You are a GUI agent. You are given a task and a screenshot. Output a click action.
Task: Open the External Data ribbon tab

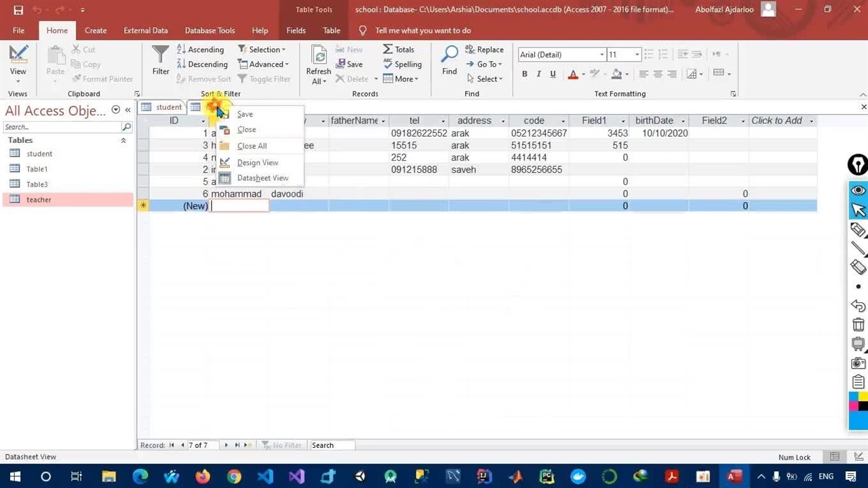[145, 30]
